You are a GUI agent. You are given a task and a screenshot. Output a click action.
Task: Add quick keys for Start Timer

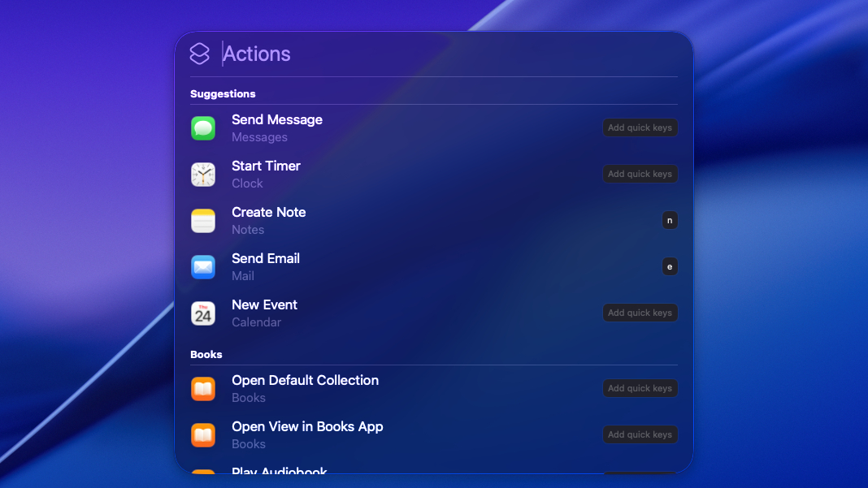640,174
